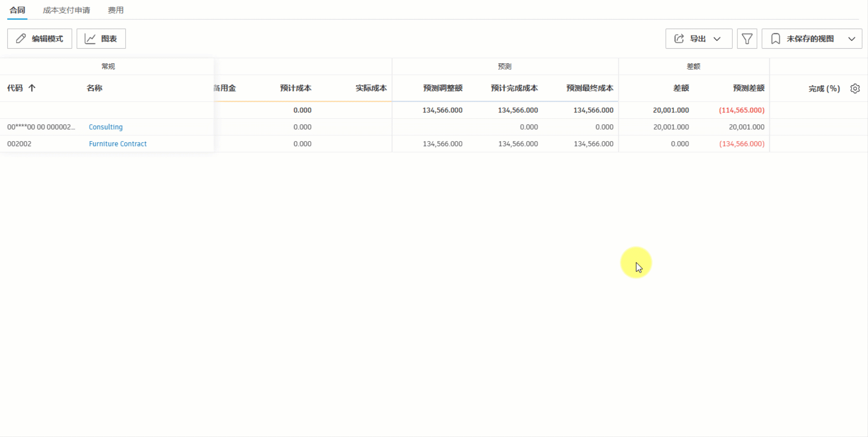Select the chart icon on 图表 button
This screenshot has width=868, height=437.
tap(91, 38)
